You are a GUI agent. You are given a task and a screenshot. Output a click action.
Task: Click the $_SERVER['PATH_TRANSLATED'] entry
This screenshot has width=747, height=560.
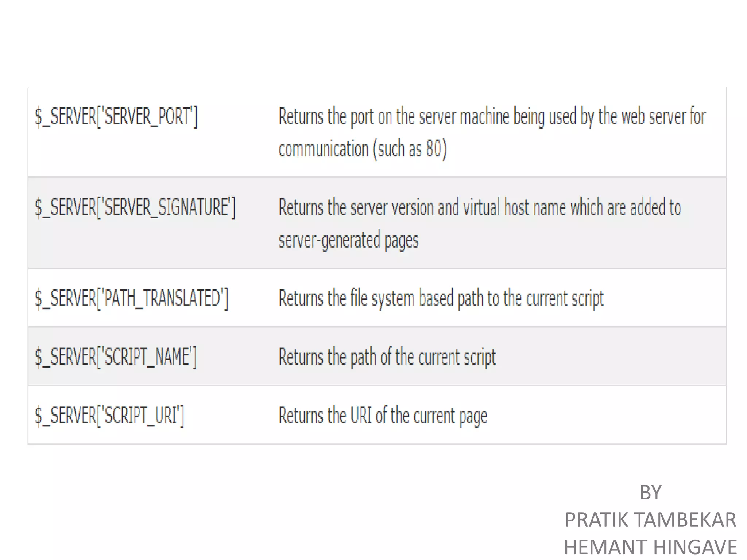pos(132,299)
